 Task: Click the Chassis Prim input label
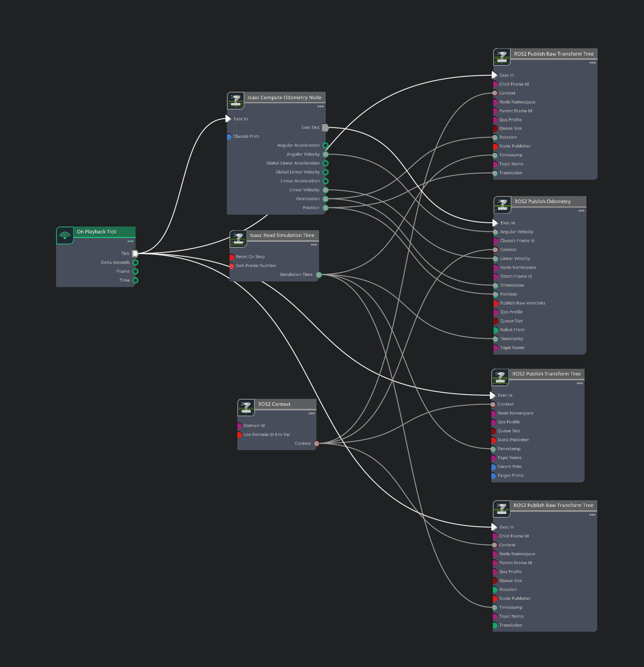point(246,136)
